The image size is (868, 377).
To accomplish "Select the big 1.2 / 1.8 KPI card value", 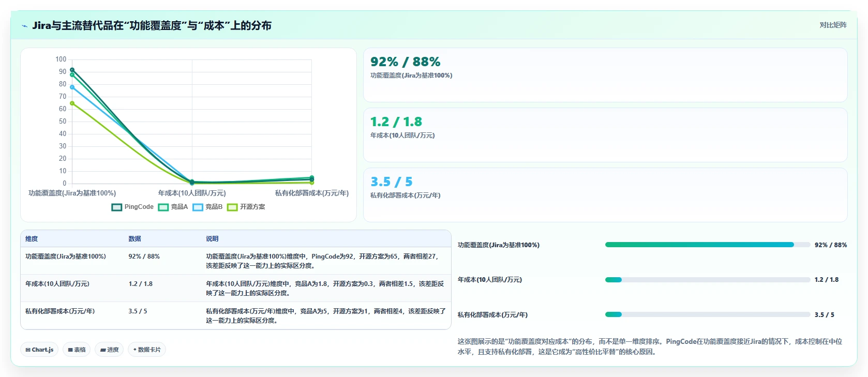I will [396, 122].
